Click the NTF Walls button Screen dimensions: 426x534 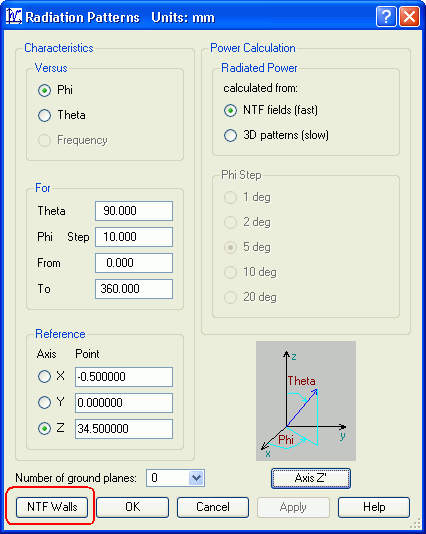[52, 507]
